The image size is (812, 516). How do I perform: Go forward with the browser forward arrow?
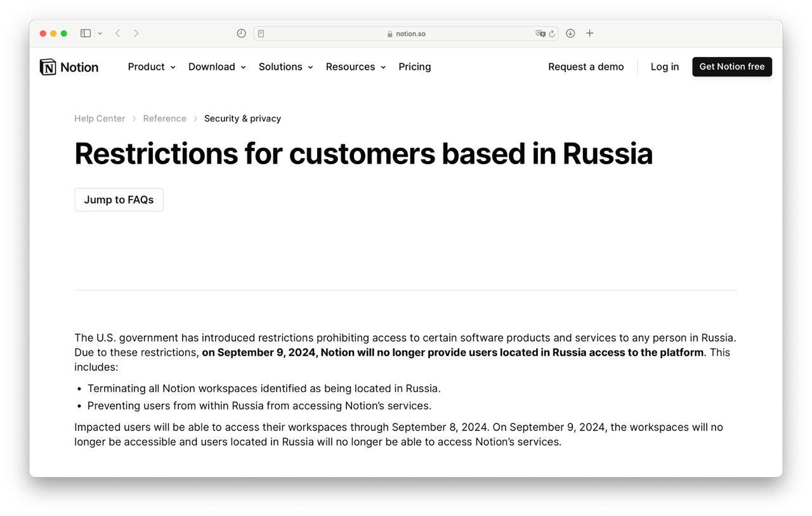click(x=136, y=33)
